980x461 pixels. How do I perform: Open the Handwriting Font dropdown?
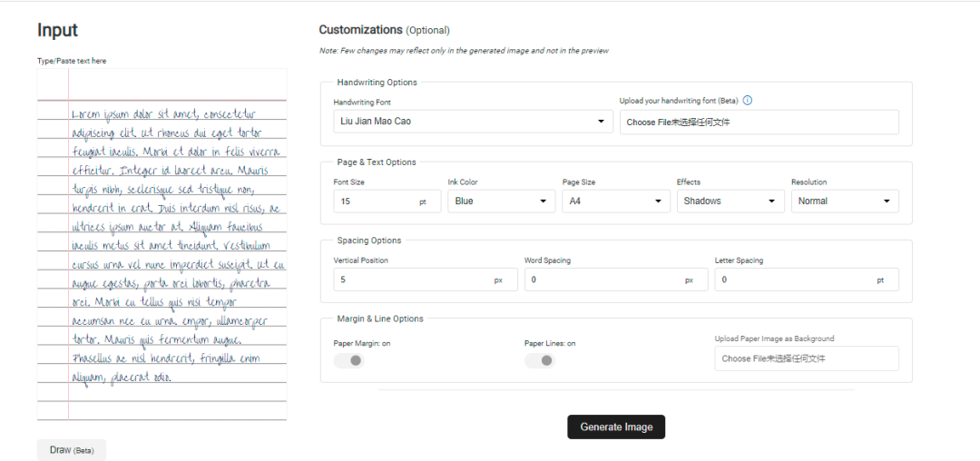coord(473,122)
